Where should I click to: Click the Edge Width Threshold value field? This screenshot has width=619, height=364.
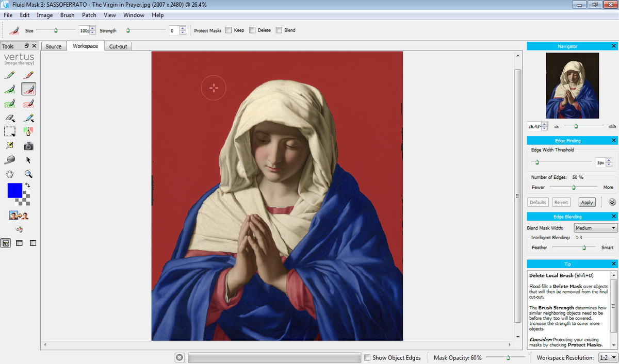pos(600,162)
